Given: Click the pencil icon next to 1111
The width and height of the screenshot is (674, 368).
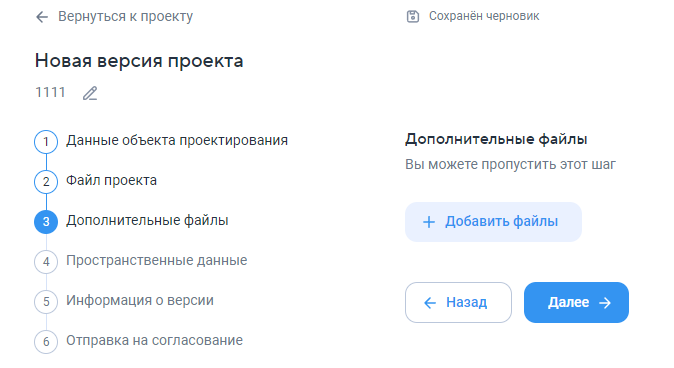Looking at the screenshot, I should coord(90,93).
